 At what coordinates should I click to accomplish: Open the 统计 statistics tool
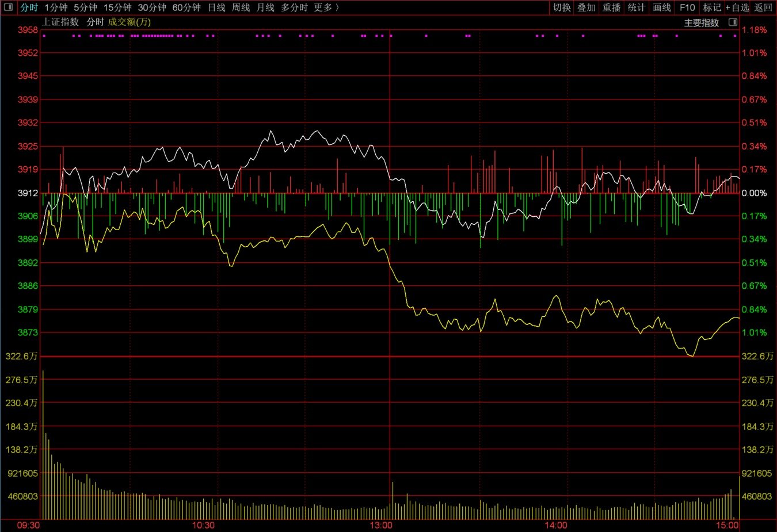(x=637, y=7)
